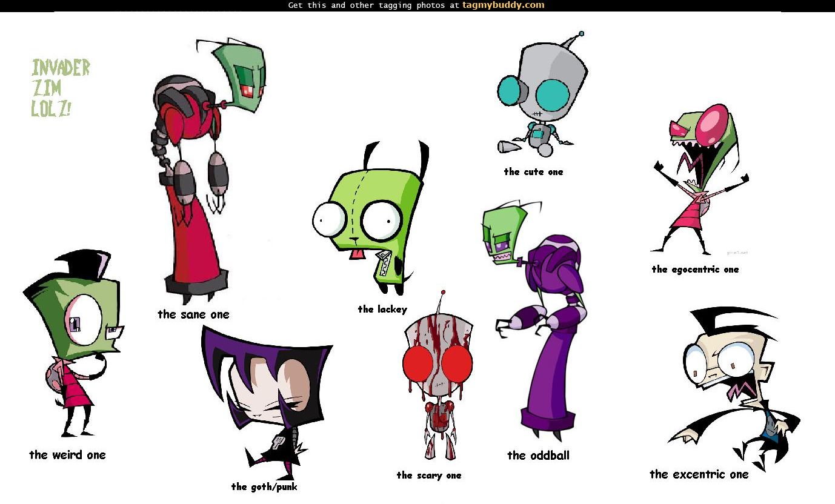The height and width of the screenshot is (504, 835).
Task: Select the bloody red-eyed robot
Action: [x=437, y=376]
